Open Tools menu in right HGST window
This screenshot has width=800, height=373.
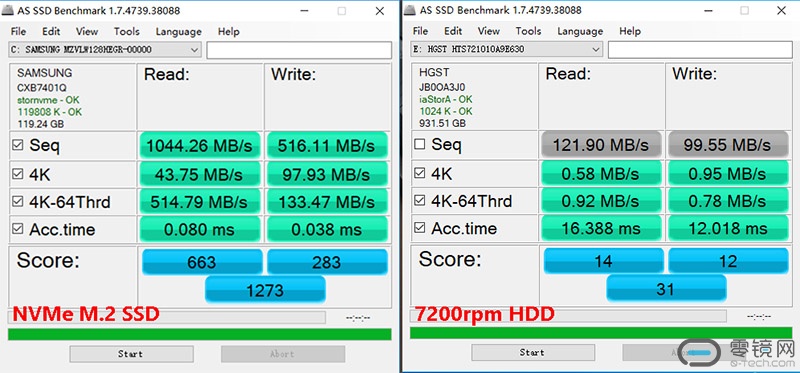529,31
